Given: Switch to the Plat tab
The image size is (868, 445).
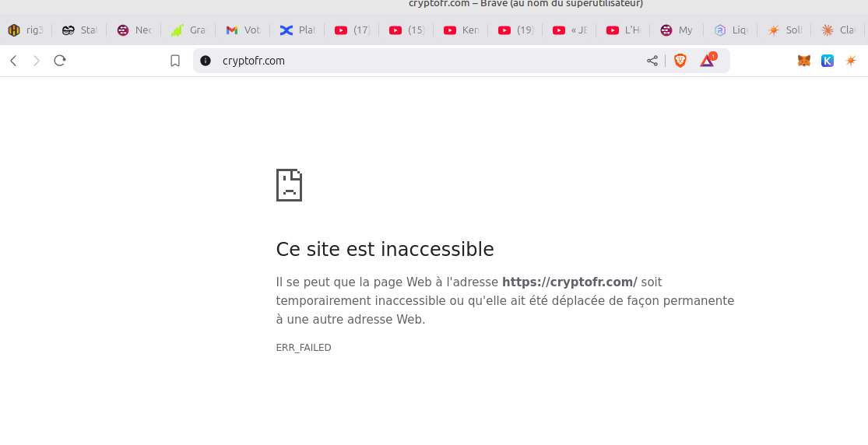Looking at the screenshot, I should [297, 30].
